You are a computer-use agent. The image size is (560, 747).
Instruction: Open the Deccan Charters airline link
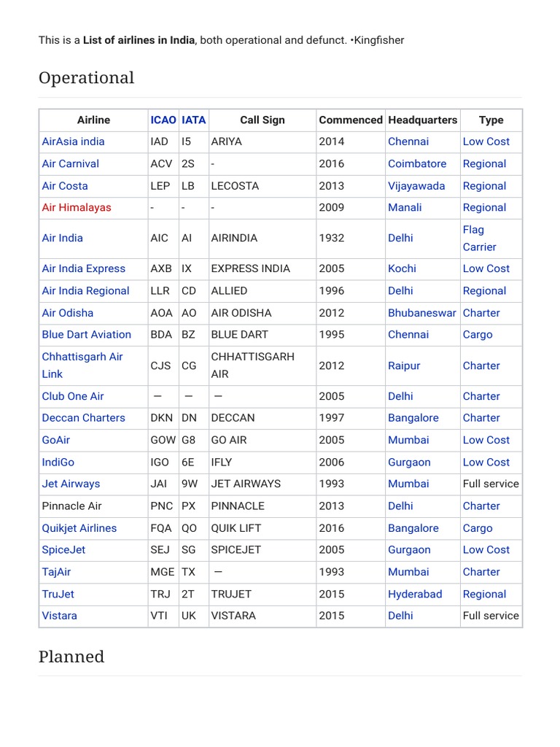point(83,418)
